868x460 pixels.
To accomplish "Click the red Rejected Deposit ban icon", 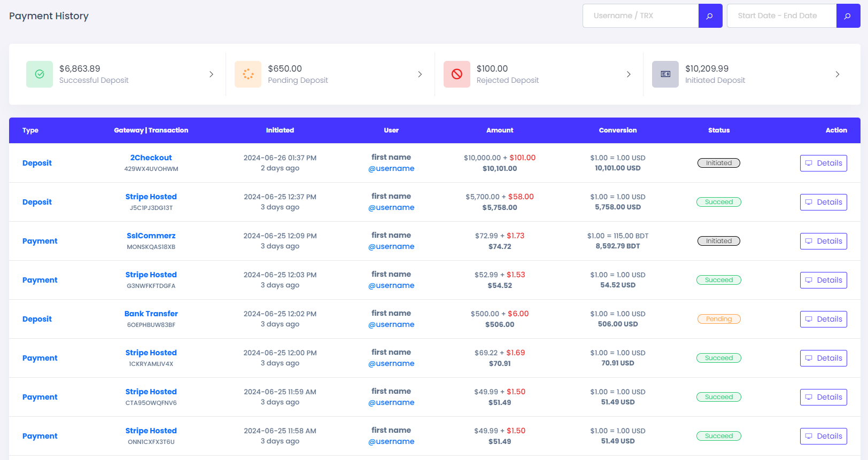I will [x=457, y=74].
